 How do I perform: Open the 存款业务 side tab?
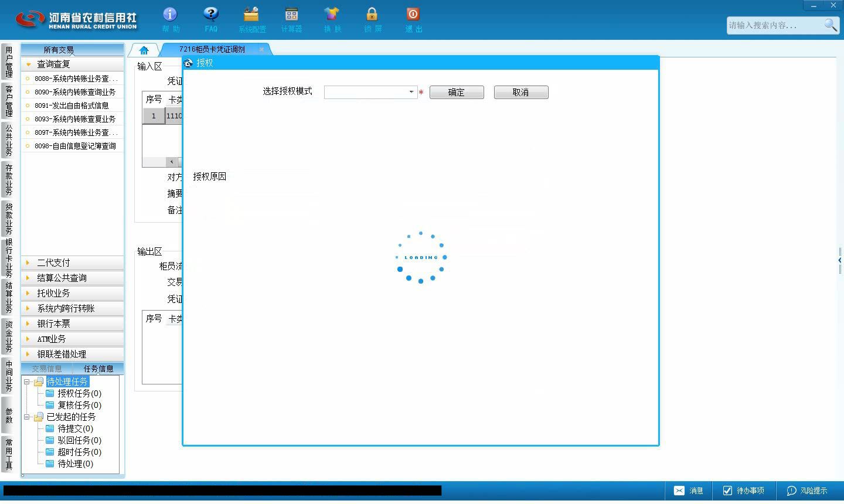(x=9, y=180)
